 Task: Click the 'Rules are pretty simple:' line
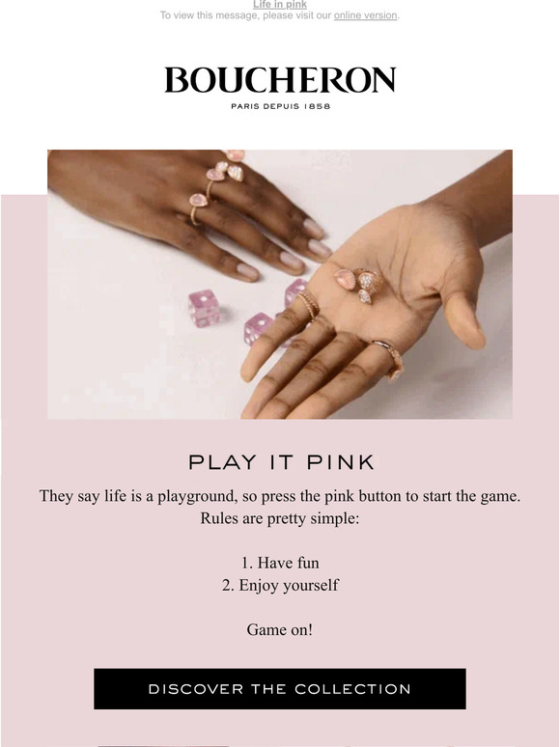point(280,518)
